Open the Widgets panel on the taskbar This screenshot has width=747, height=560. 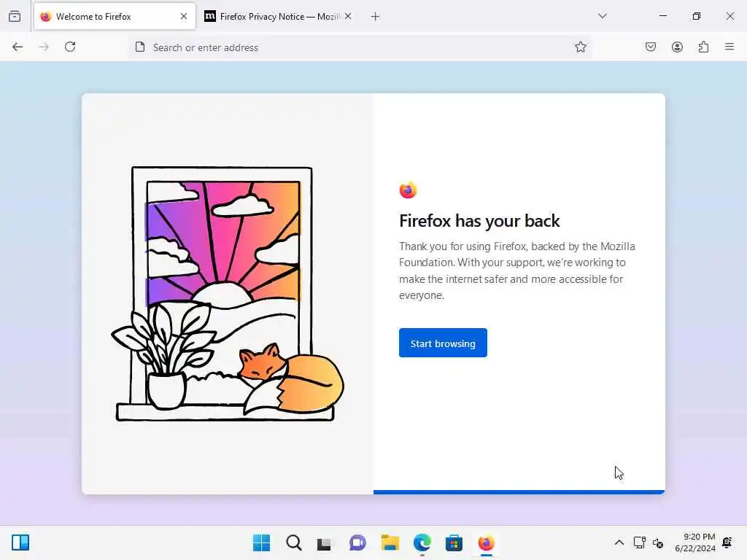pos(20,542)
